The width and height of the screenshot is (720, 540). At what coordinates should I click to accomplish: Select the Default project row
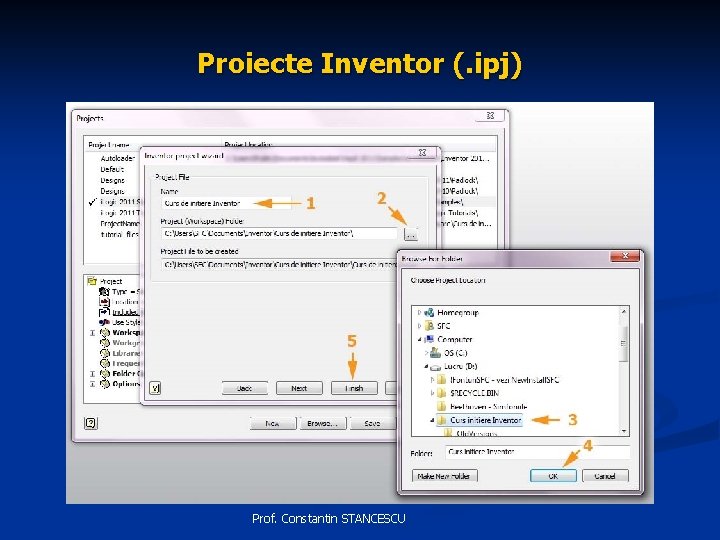point(112,169)
